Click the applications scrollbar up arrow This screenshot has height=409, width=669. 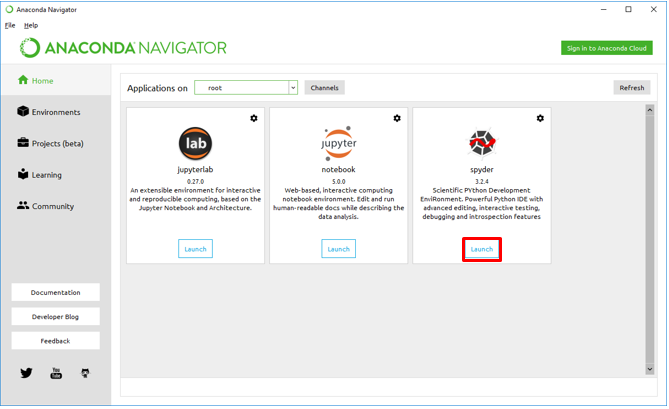[x=650, y=110]
